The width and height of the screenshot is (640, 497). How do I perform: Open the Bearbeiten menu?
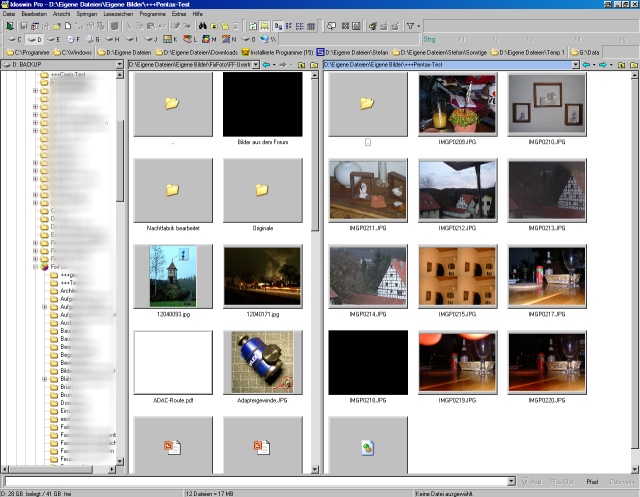[x=34, y=14]
